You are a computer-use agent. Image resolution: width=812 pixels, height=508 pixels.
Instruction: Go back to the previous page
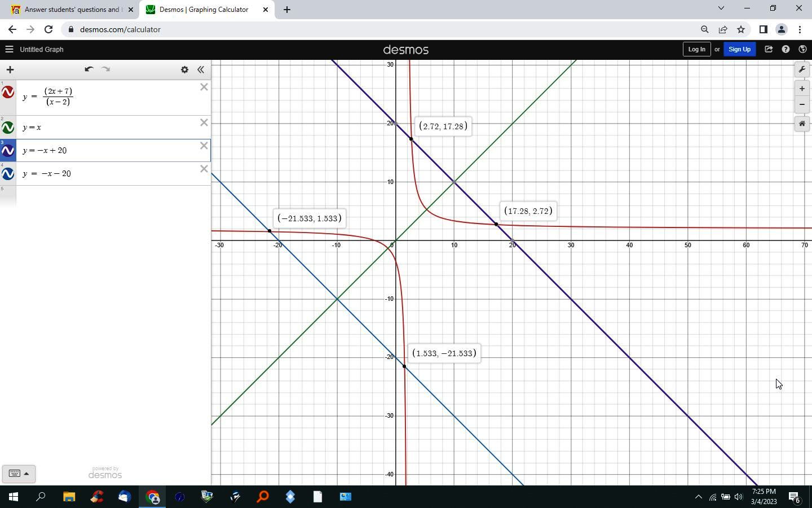click(x=12, y=29)
